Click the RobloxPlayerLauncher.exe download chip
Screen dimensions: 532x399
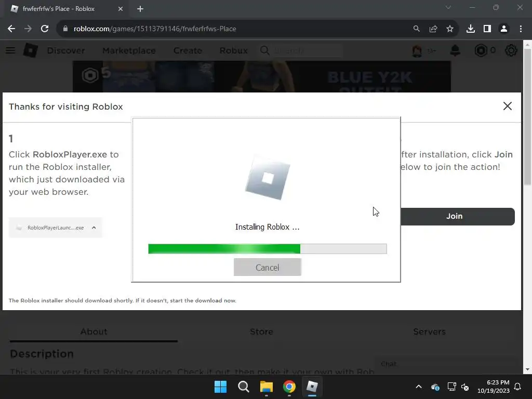point(55,228)
